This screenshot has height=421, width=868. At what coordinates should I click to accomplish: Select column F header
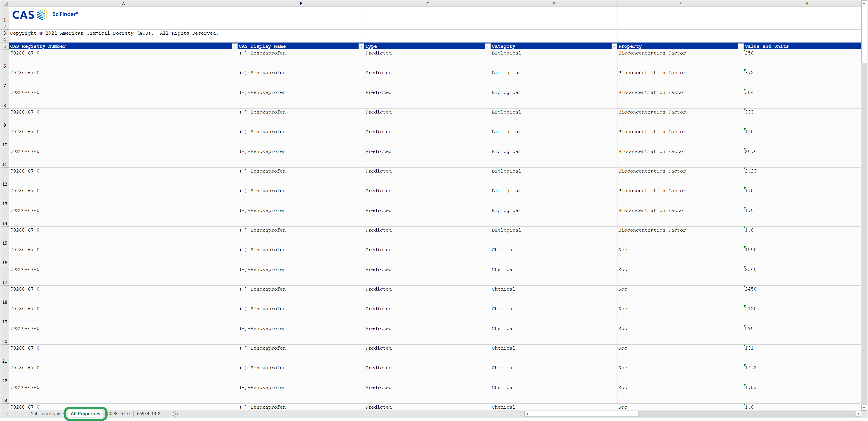[x=802, y=3]
